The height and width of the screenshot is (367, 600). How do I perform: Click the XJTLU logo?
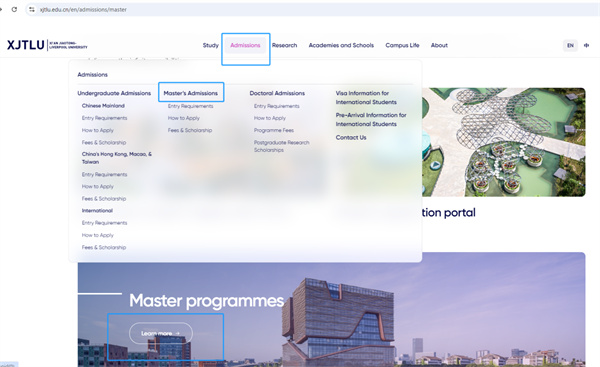pos(47,45)
